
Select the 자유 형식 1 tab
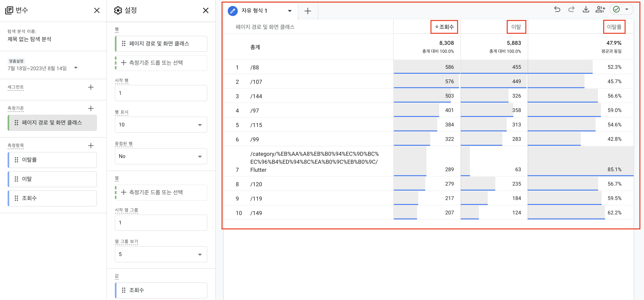click(x=254, y=11)
